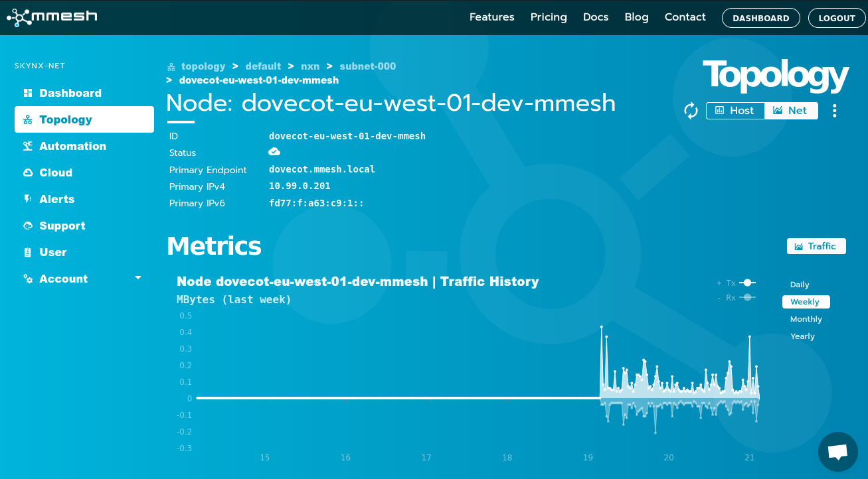
Task: Click the cloud status icon
Action: pyautogui.click(x=274, y=152)
